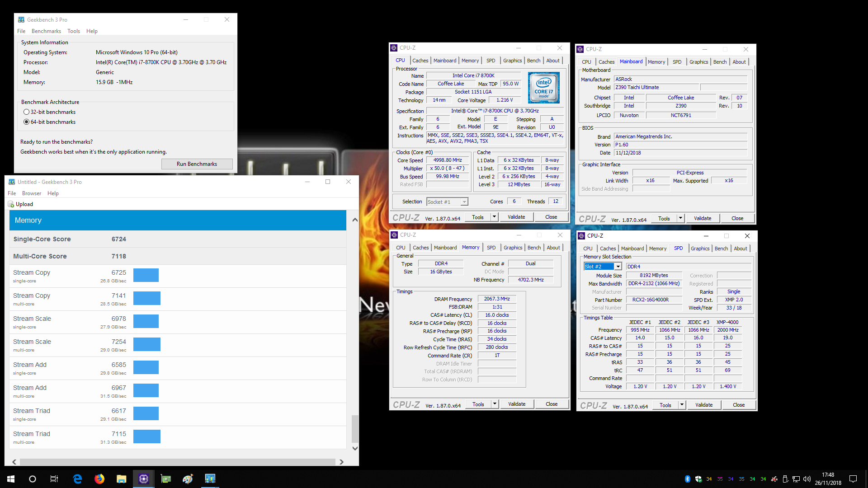Open Windows Security shield tray icon
Viewport: 868px width, 488px height.
pos(698,479)
